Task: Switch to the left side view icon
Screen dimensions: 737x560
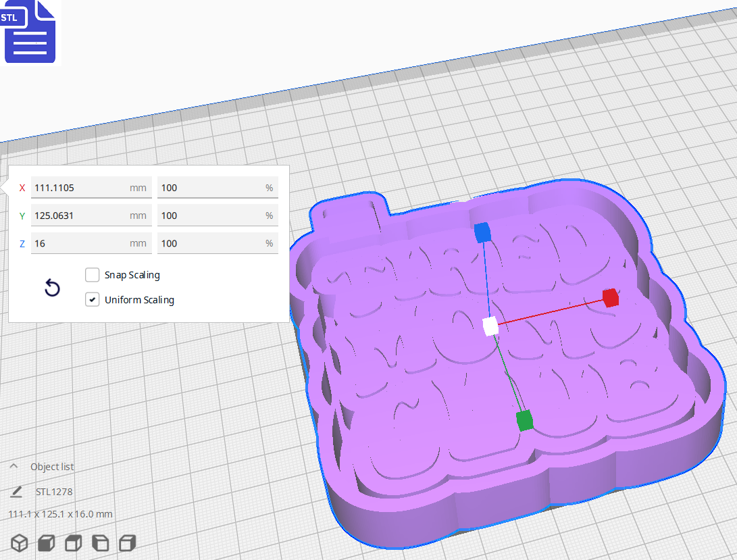Action: [100, 542]
